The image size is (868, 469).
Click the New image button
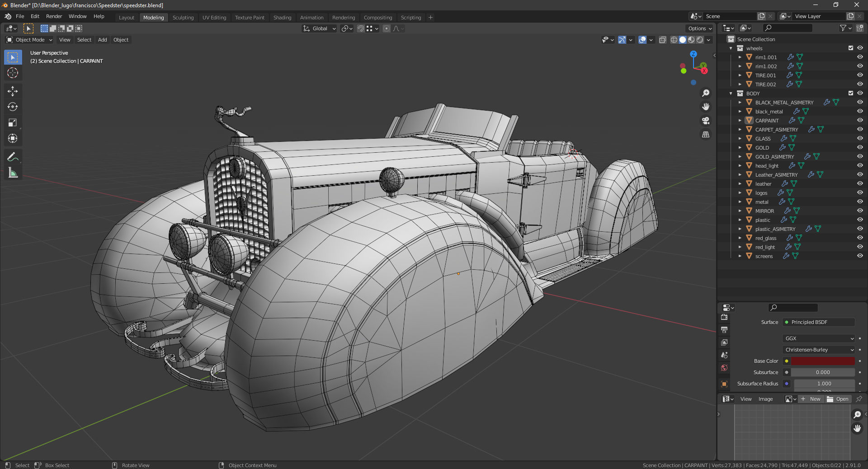pos(811,399)
